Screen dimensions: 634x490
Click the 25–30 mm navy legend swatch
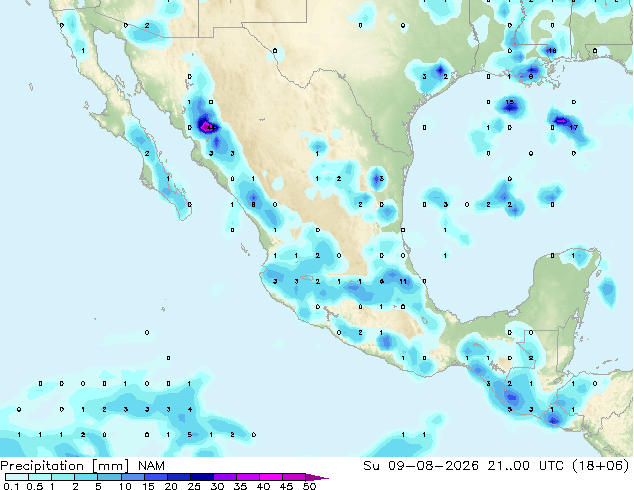tap(201, 477)
